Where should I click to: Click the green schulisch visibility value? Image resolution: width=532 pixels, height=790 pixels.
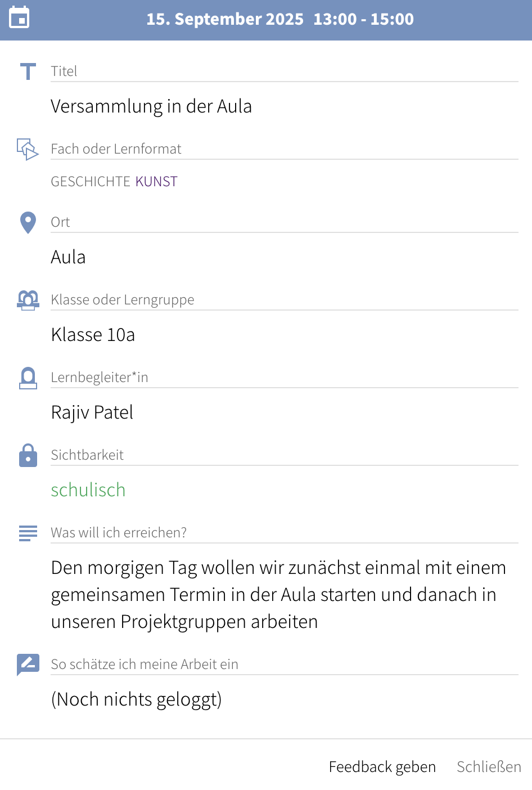click(88, 490)
